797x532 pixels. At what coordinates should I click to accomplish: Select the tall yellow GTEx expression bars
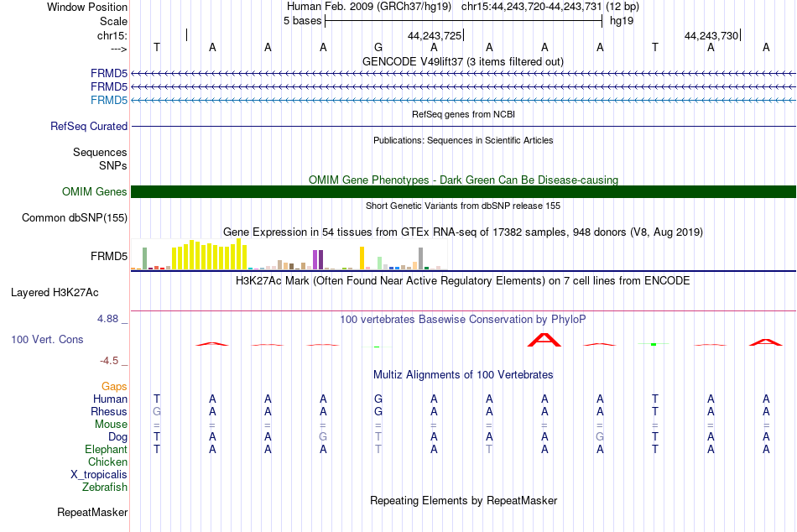[210, 254]
